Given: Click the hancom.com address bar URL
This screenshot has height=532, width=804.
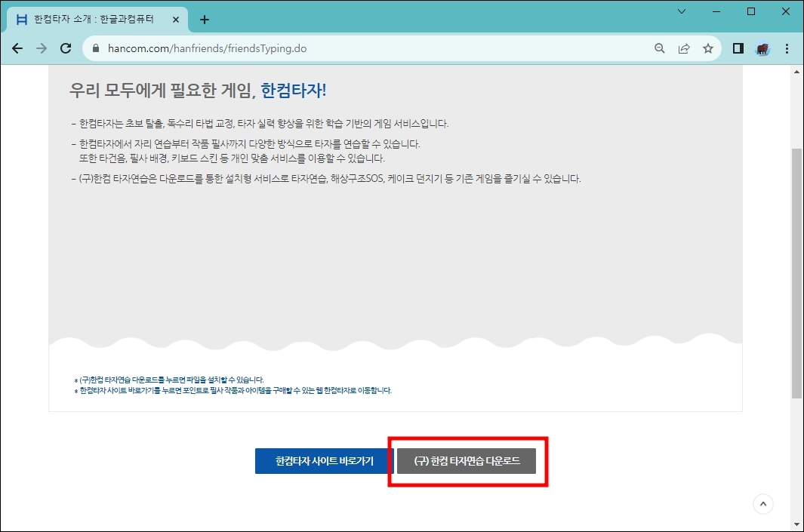Looking at the screenshot, I should pyautogui.click(x=207, y=48).
